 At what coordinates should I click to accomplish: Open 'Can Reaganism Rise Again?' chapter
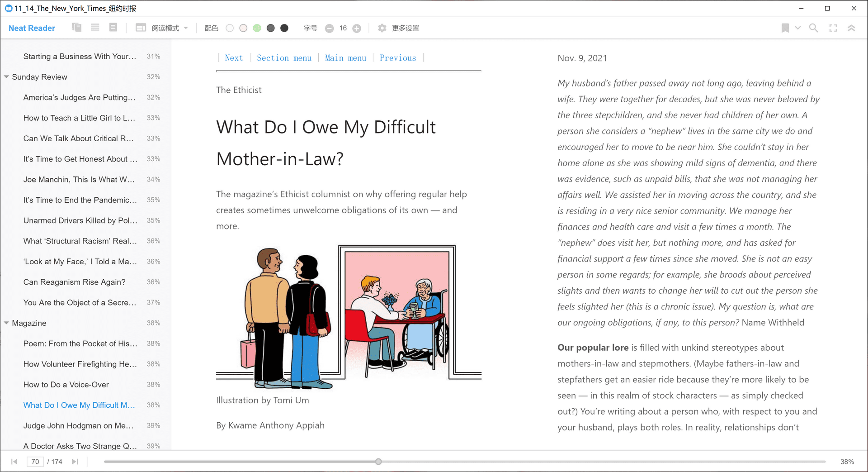75,282
